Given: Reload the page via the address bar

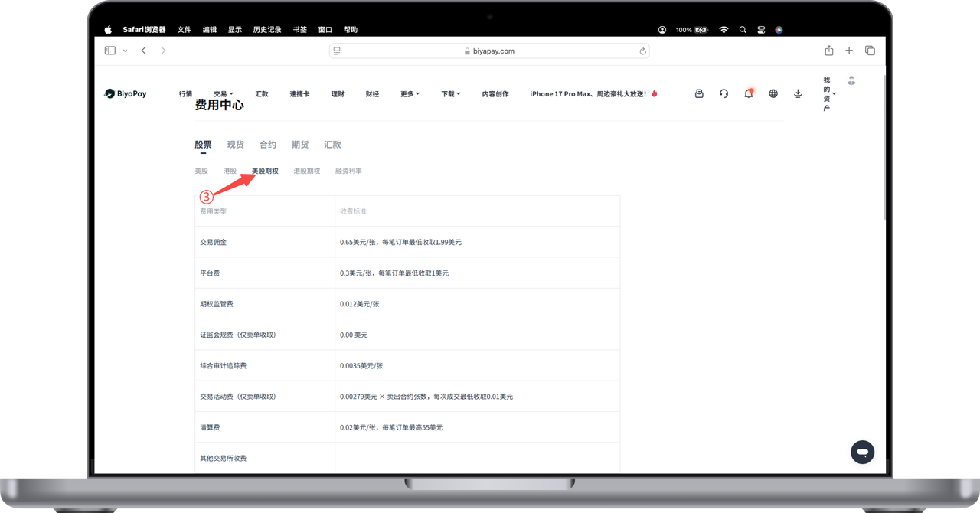Looking at the screenshot, I should (x=642, y=51).
